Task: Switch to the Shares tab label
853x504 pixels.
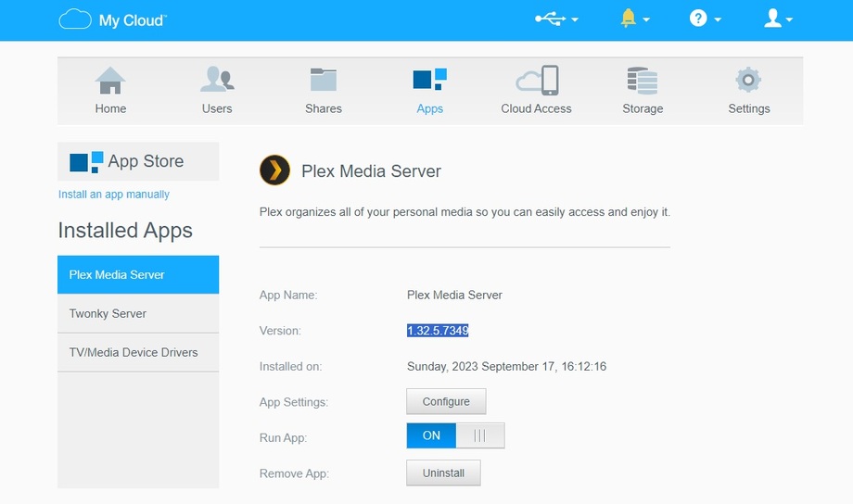Action: (x=324, y=108)
